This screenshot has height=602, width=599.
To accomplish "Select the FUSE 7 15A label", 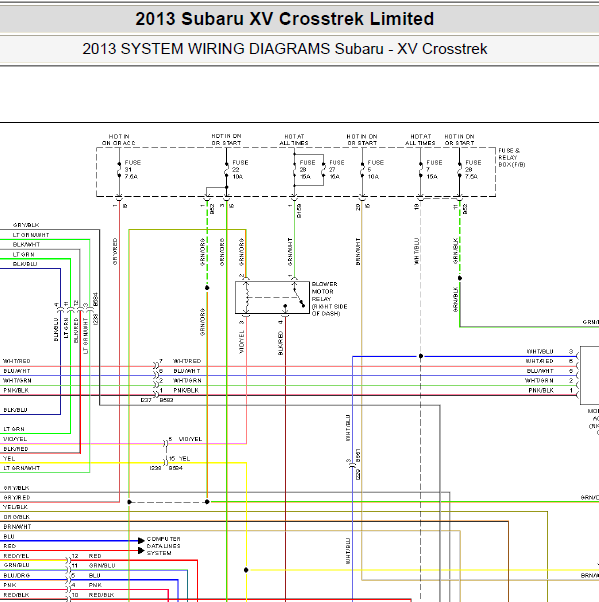I will pyautogui.click(x=434, y=169).
